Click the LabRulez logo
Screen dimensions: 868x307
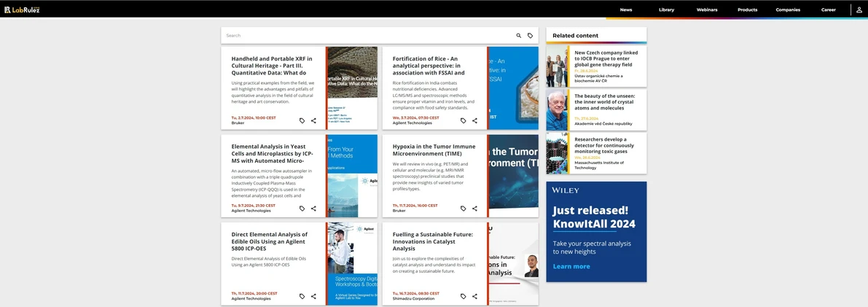(22, 9)
